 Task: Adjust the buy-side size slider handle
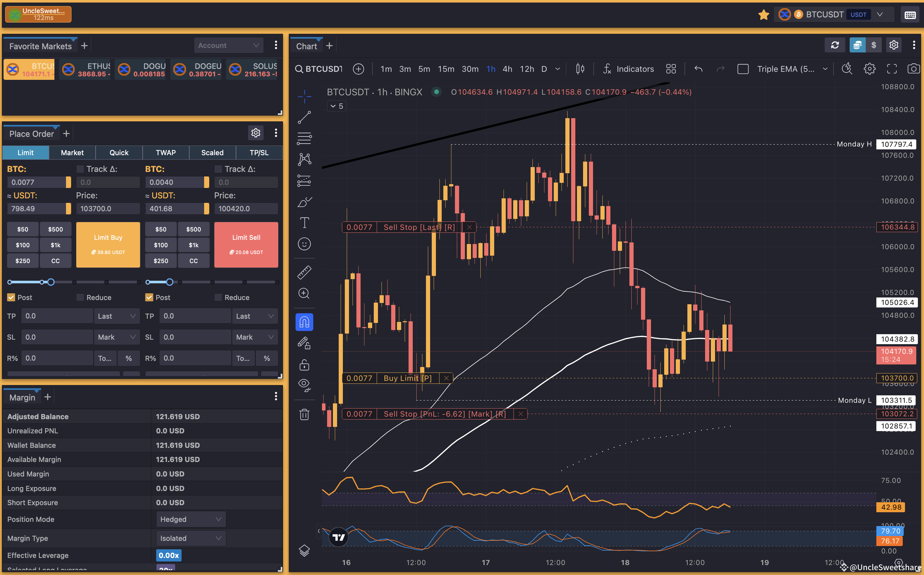51,282
